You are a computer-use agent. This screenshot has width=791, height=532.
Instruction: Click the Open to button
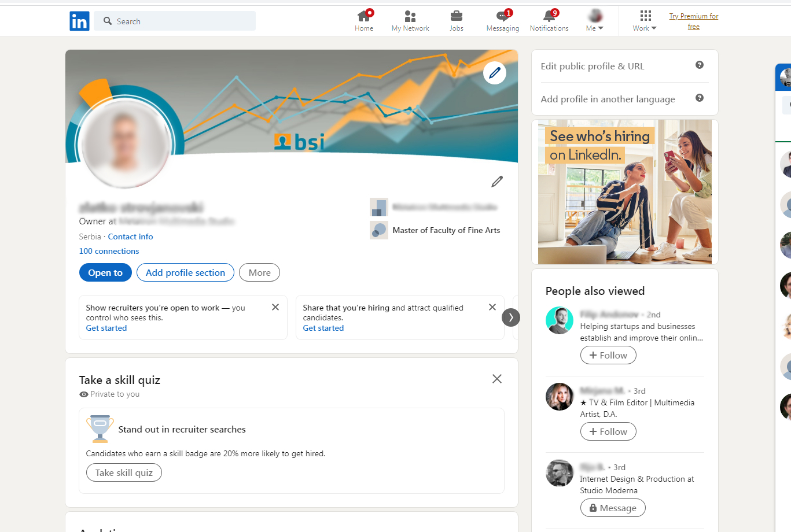[105, 272]
